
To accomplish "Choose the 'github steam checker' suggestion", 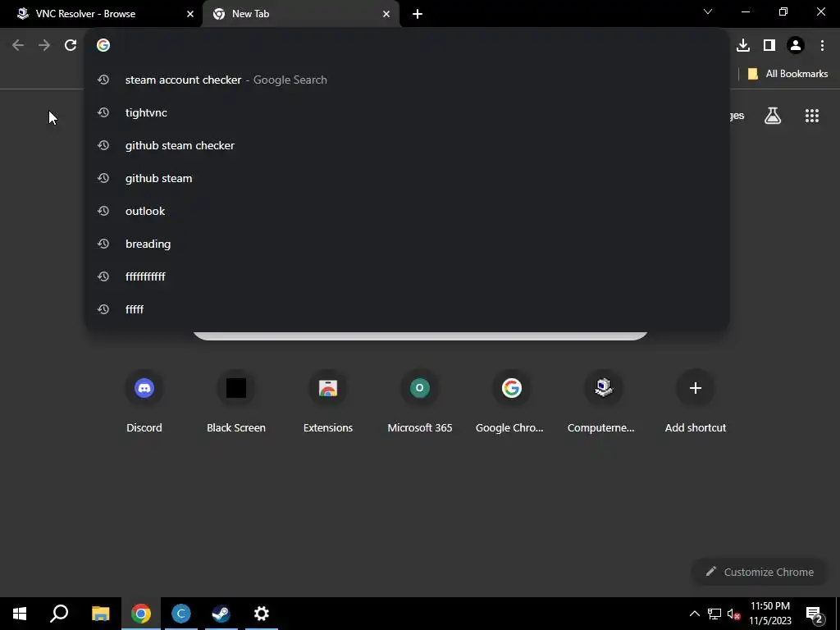I will pos(407,145).
